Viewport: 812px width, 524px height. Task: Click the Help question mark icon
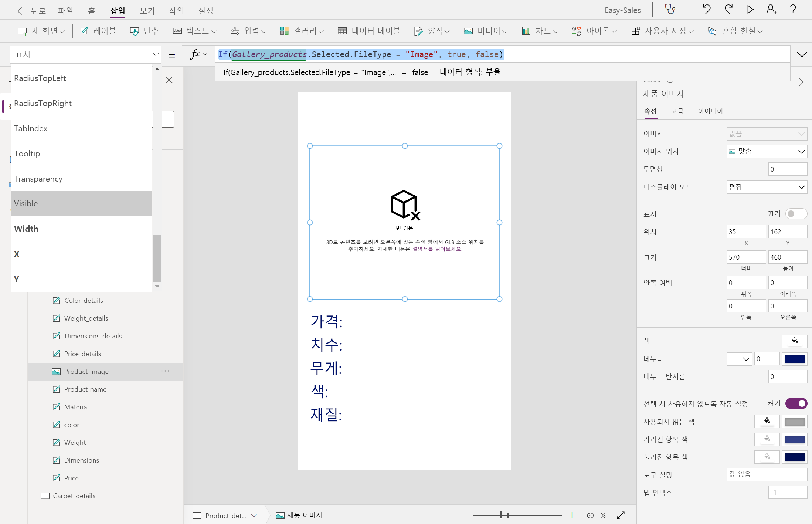coord(793,9)
